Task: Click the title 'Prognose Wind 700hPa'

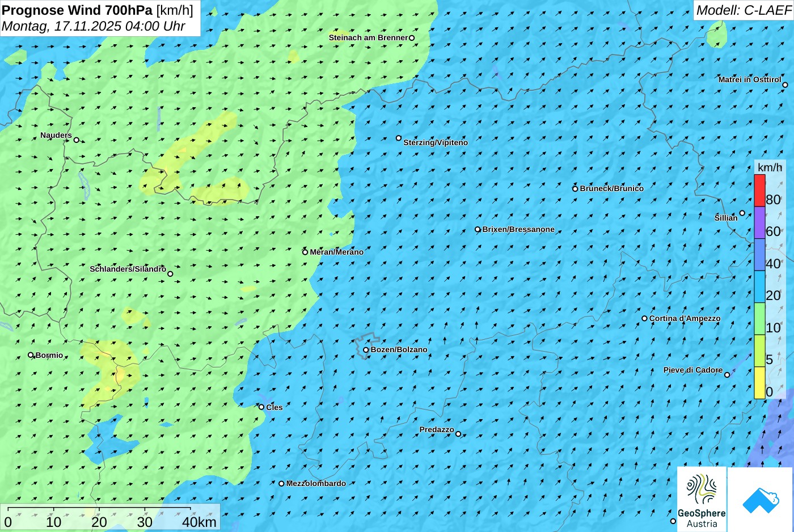Action: (x=78, y=10)
